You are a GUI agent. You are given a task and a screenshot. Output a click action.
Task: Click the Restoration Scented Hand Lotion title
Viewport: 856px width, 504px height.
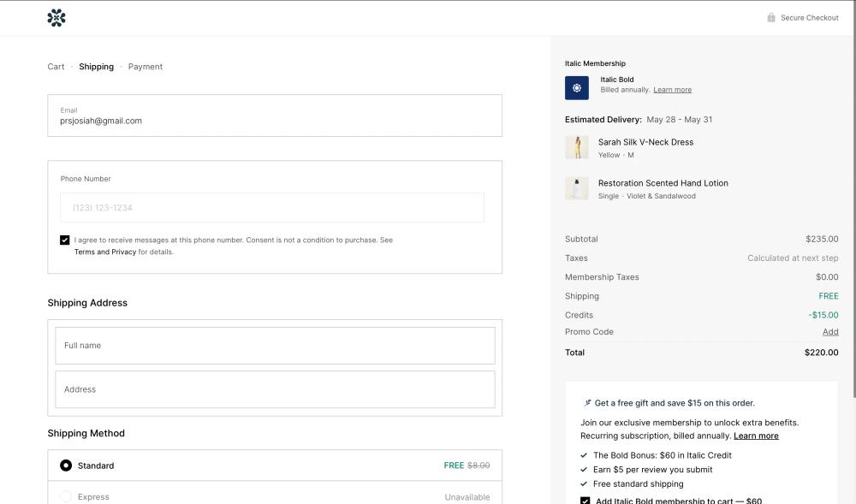[x=663, y=183]
